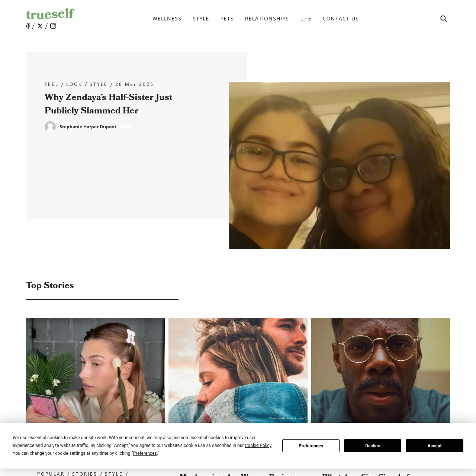Click Stephanie Harper Dupont's author avatar

coord(50,127)
